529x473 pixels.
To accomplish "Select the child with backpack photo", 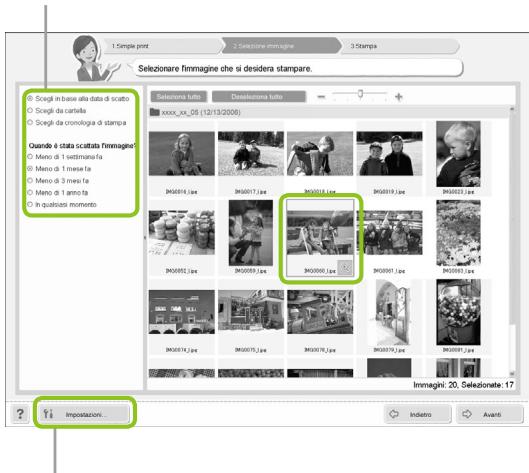I will click(x=320, y=154).
